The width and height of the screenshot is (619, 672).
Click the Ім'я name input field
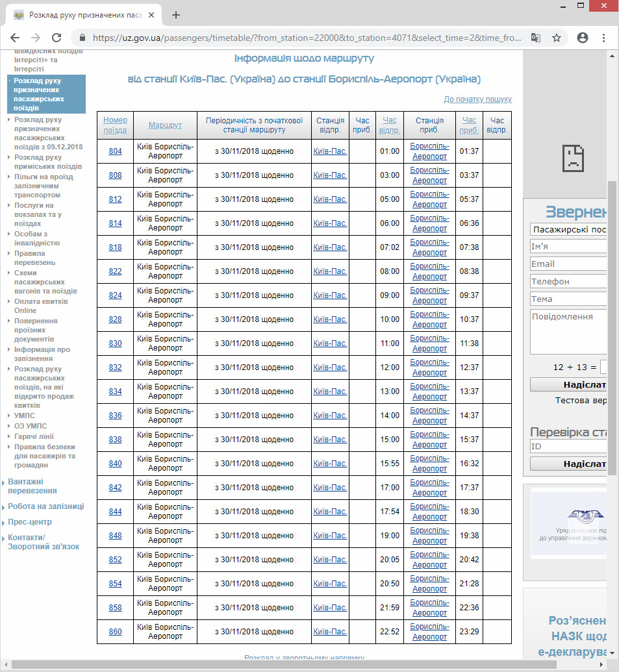(568, 247)
